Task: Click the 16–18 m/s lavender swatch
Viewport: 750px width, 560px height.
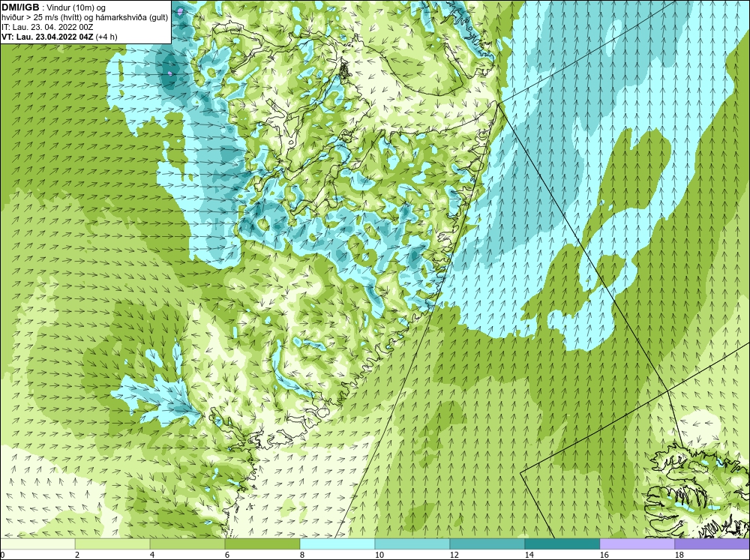Action: click(x=637, y=544)
